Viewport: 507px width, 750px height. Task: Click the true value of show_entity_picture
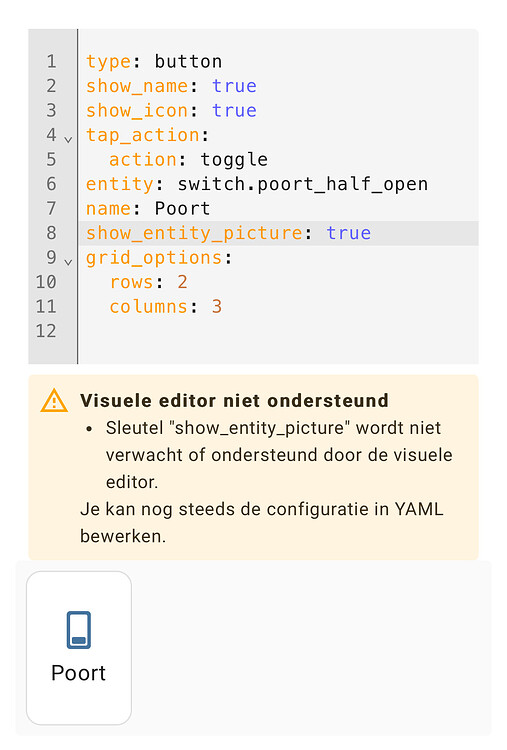349,233
